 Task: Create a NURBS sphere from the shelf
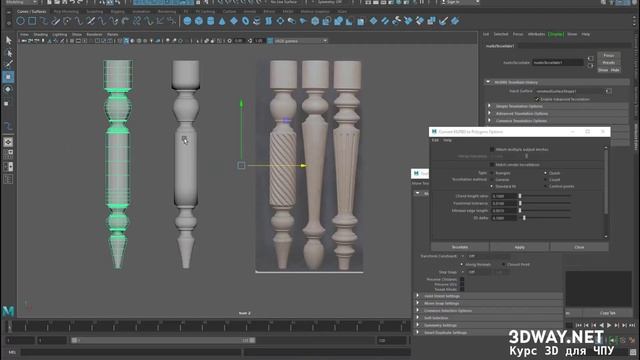pyautogui.click(x=187, y=20)
